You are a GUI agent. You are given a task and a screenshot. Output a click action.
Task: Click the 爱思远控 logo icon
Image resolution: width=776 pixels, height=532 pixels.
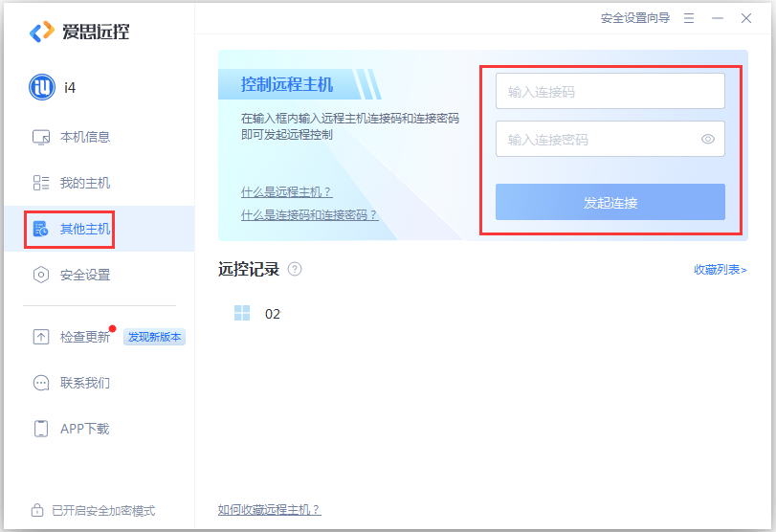point(42,32)
